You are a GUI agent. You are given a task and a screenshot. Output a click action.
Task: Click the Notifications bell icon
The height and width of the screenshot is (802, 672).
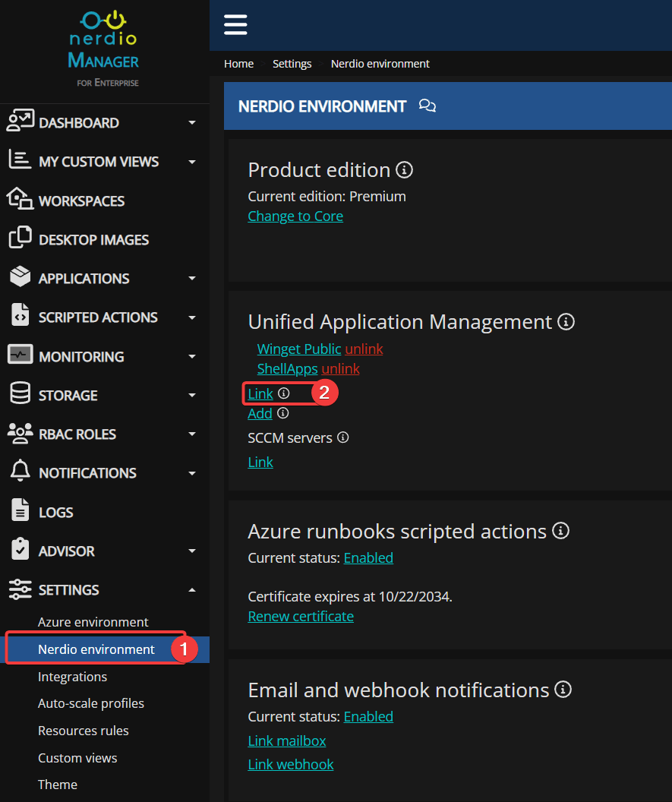pos(21,471)
